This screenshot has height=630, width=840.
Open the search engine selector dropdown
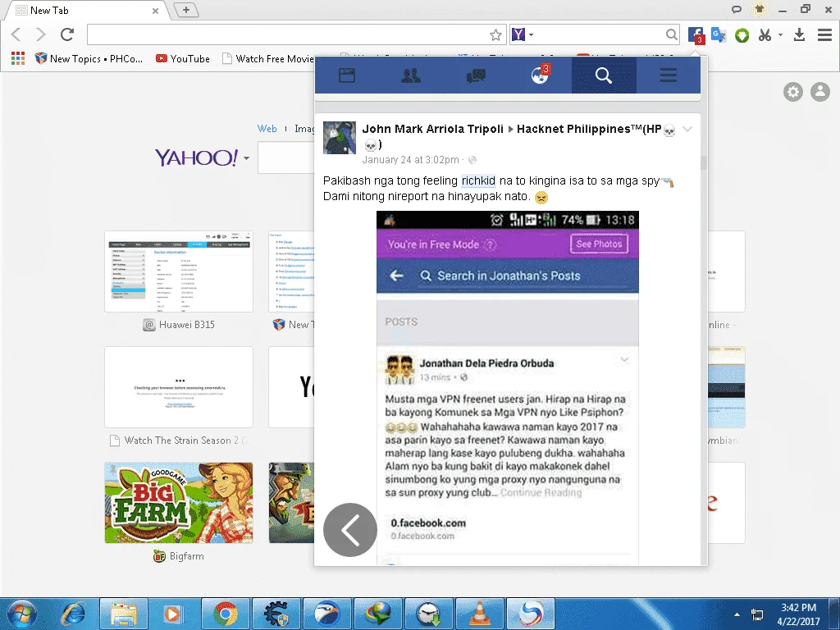531,34
